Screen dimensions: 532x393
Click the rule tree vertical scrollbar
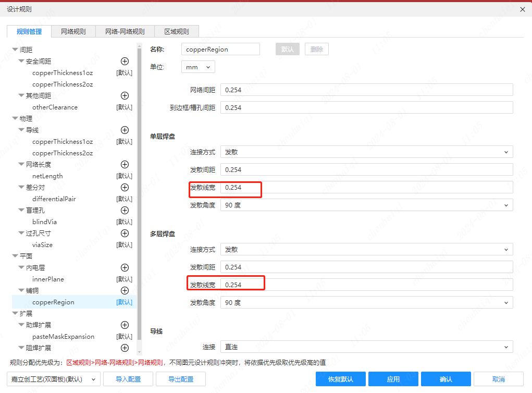coord(139,198)
